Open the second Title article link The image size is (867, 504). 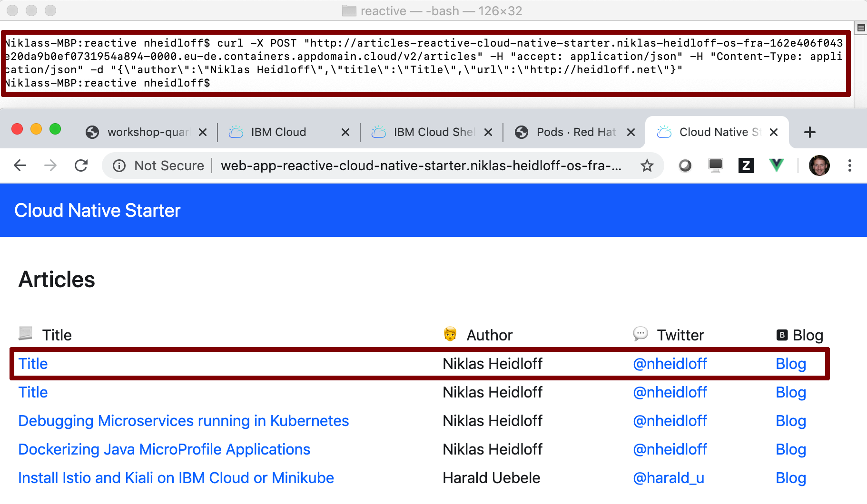pos(33,392)
